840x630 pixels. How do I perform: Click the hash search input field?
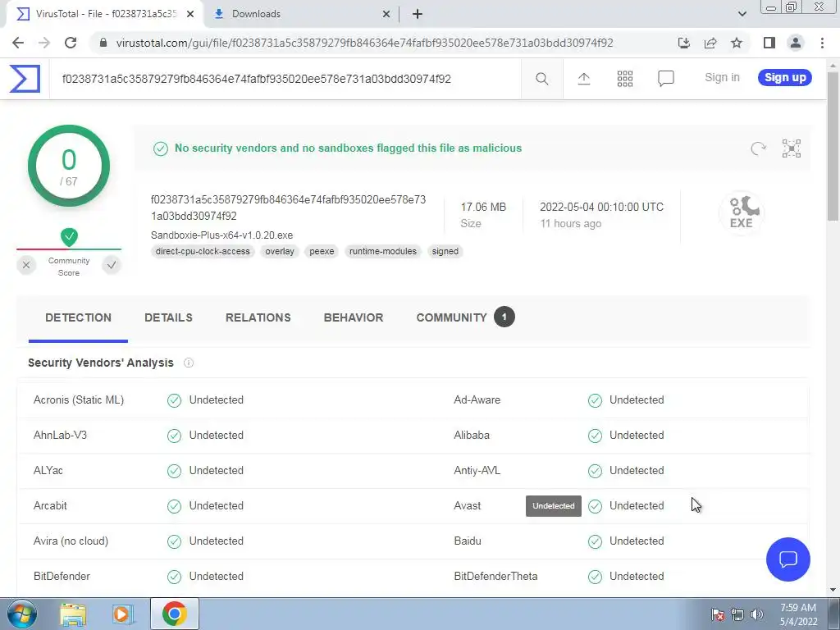click(x=285, y=79)
